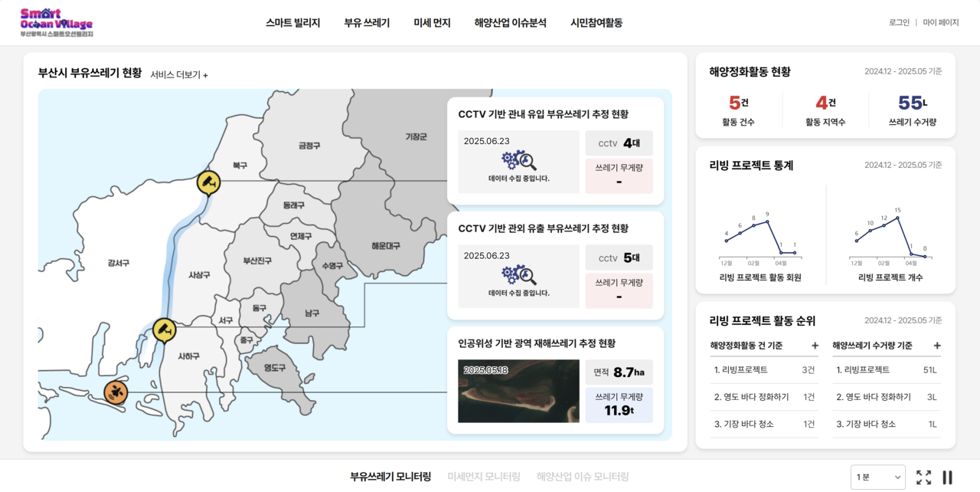Click the 로그인 link
This screenshot has width=980, height=492.
coord(899,23)
